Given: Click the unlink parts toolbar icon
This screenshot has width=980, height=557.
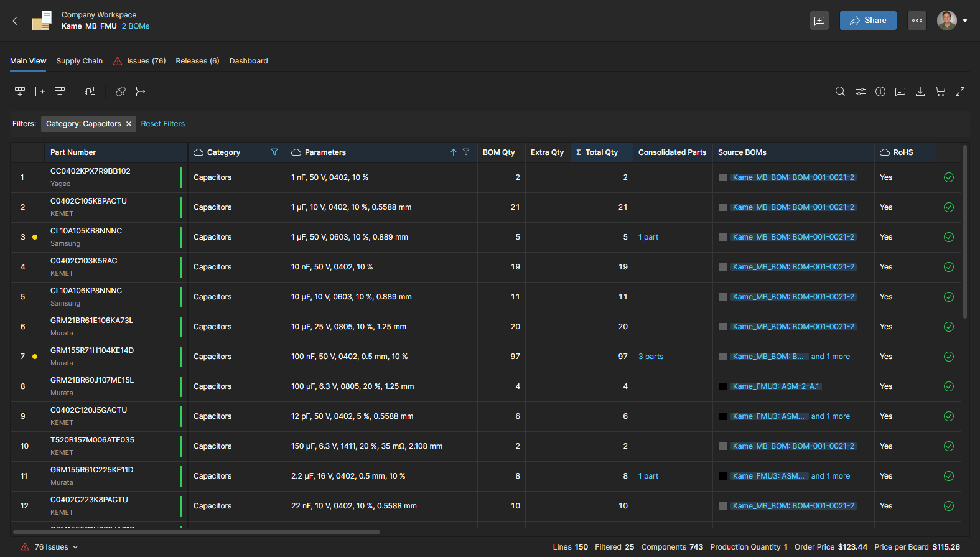Looking at the screenshot, I should pyautogui.click(x=121, y=91).
